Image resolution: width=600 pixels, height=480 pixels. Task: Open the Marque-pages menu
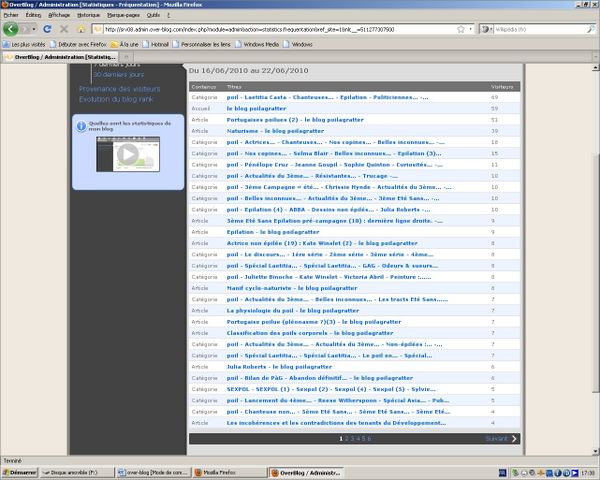point(123,15)
